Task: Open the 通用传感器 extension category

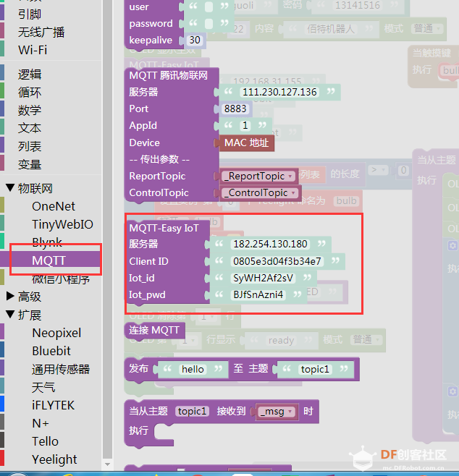Action: (x=61, y=369)
